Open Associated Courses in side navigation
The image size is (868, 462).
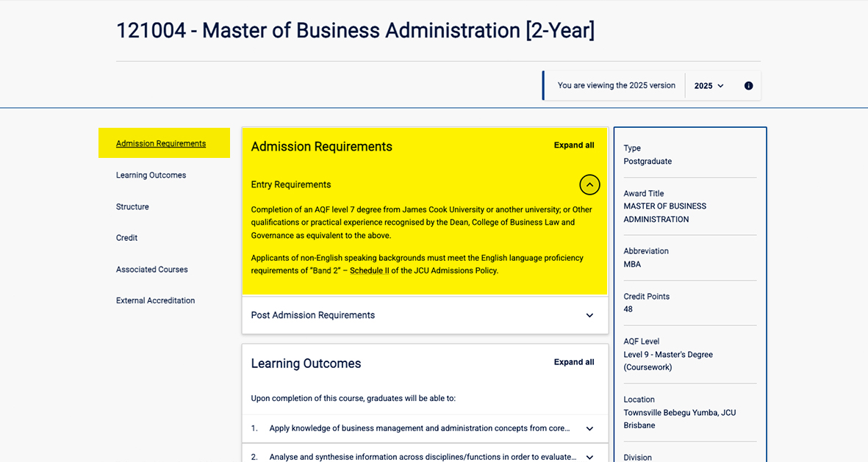click(x=151, y=270)
